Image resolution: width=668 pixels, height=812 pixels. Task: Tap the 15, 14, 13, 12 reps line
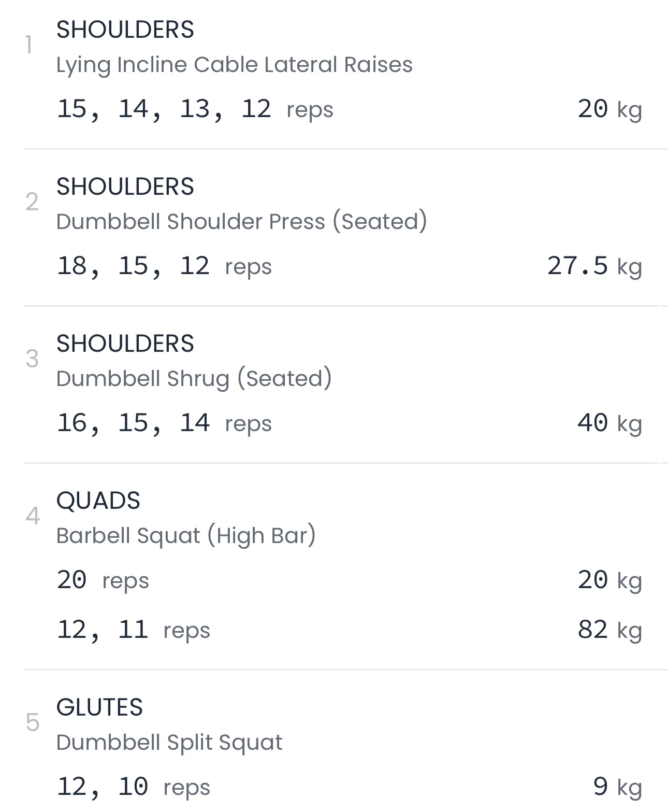195,109
